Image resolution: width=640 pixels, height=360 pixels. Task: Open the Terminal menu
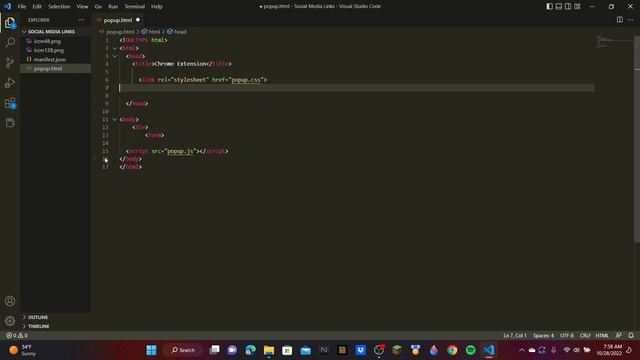tap(134, 7)
